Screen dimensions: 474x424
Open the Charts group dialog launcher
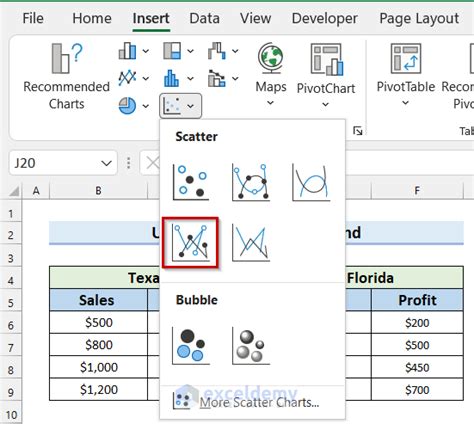click(358, 131)
